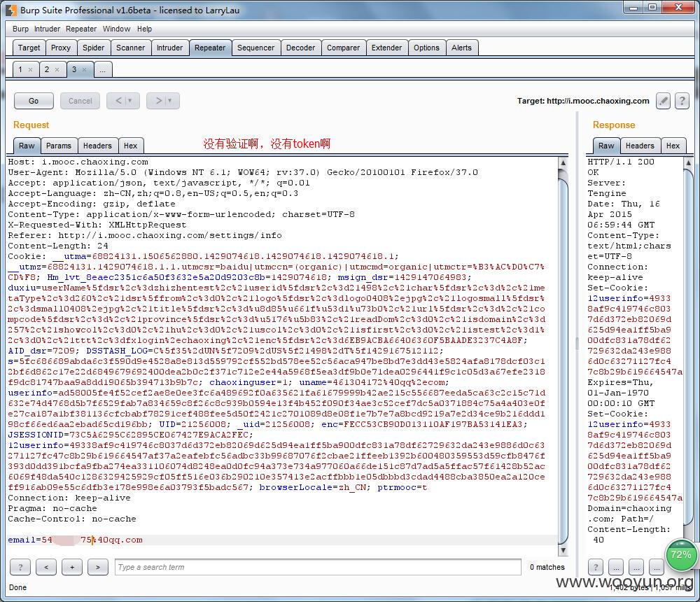
Task: Switch to the Comparer tab
Action: click(x=343, y=48)
